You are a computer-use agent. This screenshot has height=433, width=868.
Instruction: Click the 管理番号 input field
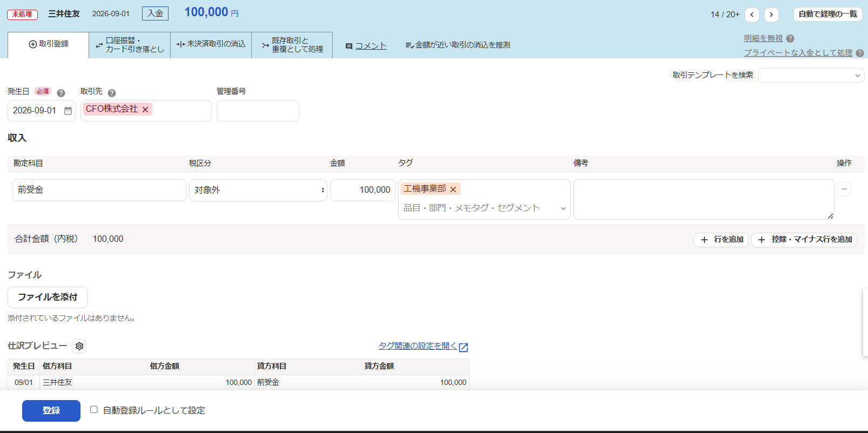click(x=258, y=111)
